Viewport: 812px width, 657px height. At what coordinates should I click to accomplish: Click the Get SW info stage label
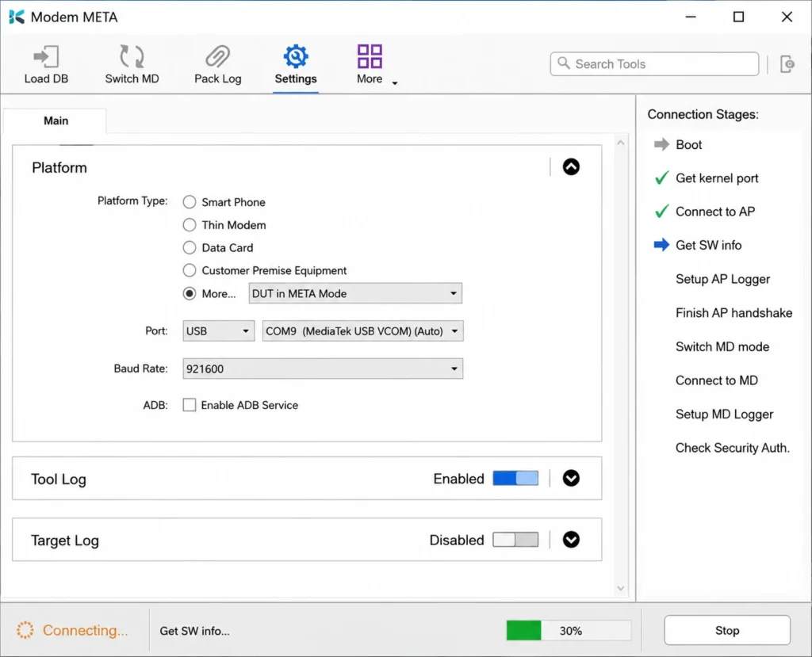point(708,245)
